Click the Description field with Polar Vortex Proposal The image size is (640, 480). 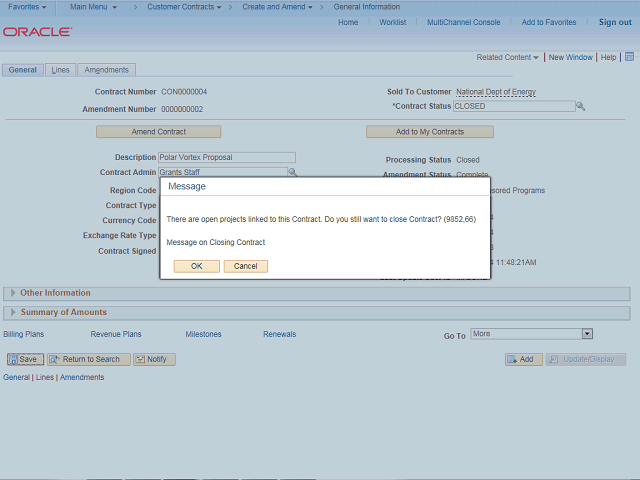coord(227,157)
